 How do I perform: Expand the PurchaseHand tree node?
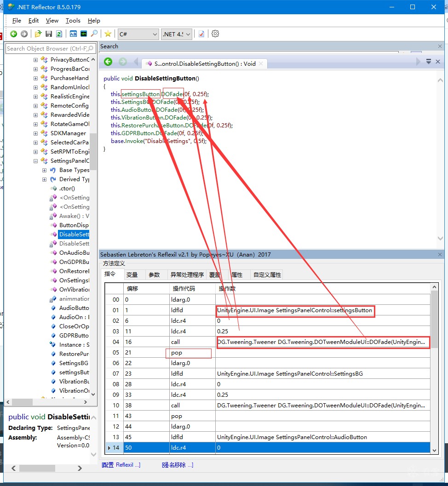coord(35,78)
